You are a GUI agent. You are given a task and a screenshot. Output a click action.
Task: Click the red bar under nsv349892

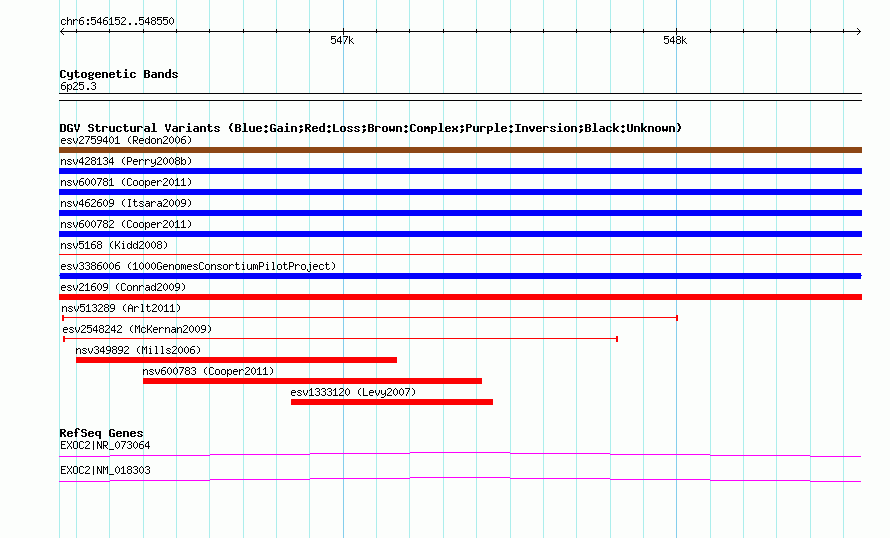point(237,360)
